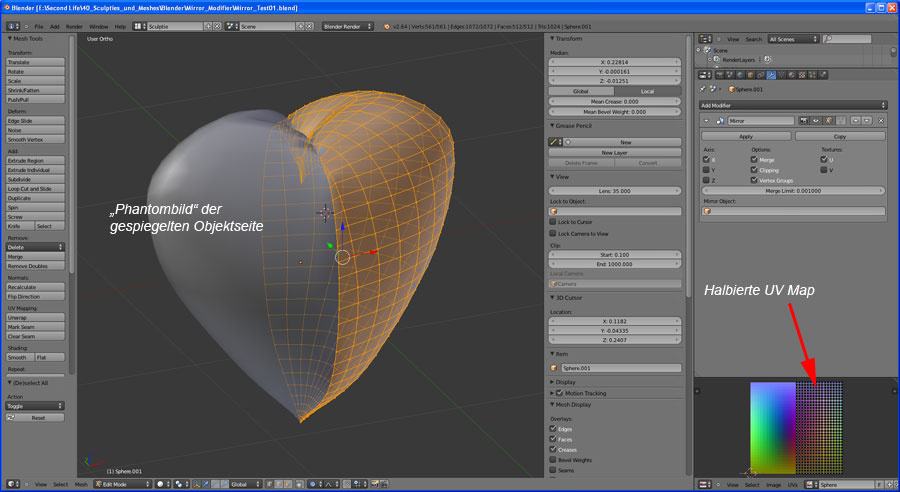This screenshot has width=900, height=492.
Task: Open the Add Modifier dropdown
Action: point(793,104)
